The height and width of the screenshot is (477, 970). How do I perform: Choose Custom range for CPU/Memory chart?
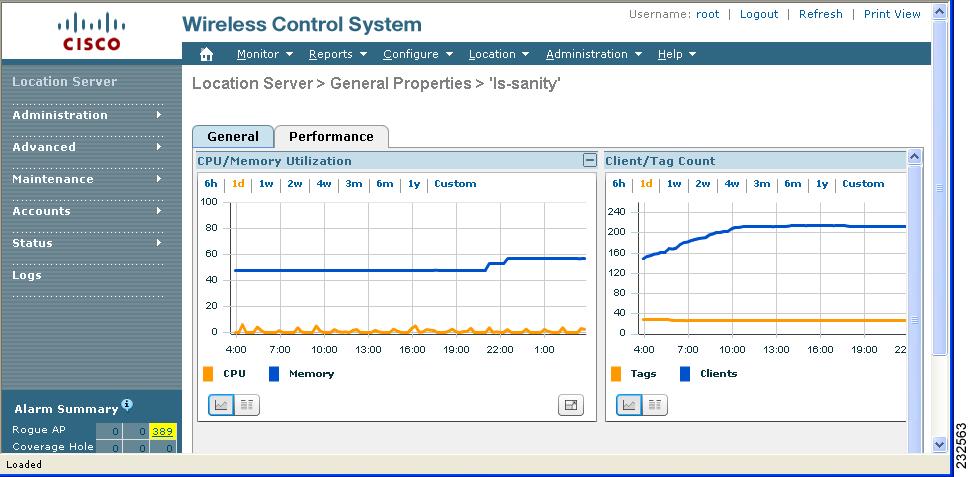click(x=455, y=184)
